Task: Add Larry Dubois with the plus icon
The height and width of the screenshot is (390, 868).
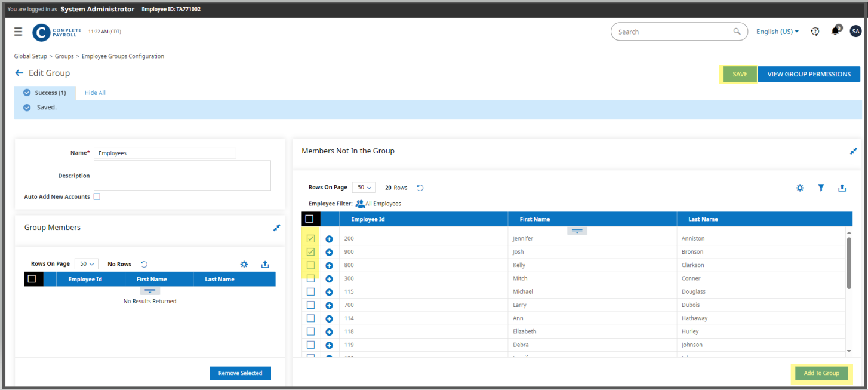Action: (x=329, y=305)
